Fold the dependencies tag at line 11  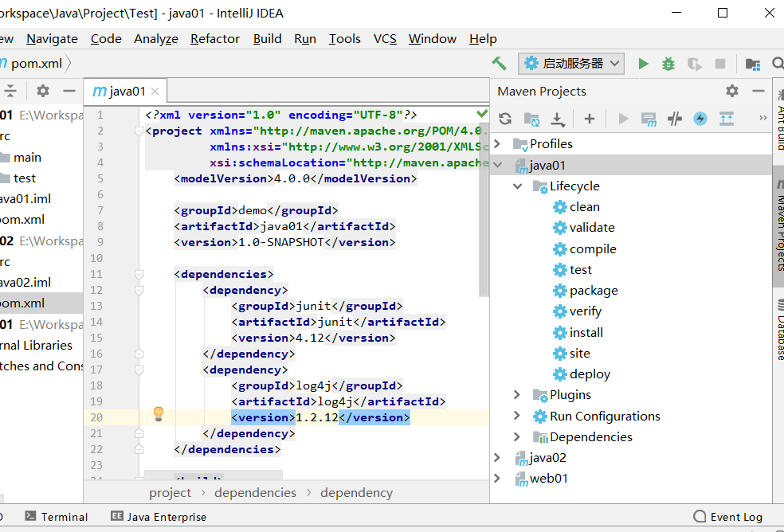139,274
